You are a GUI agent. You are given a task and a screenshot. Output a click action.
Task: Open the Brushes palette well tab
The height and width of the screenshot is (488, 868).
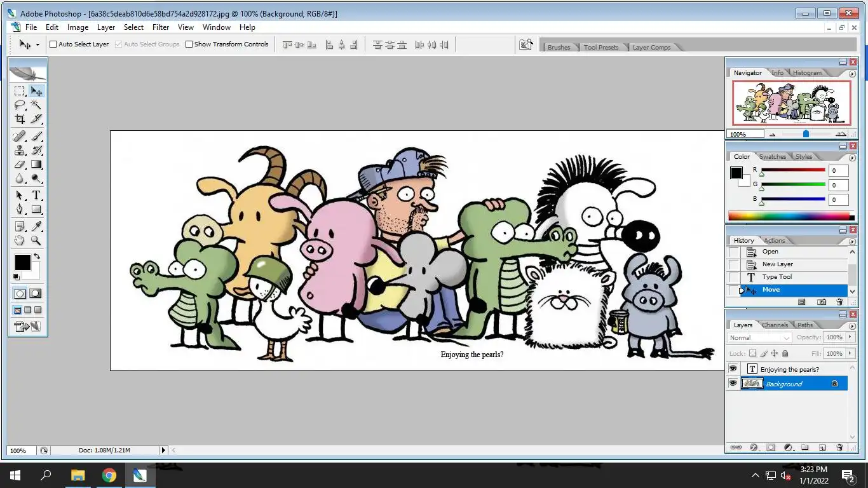coord(559,47)
